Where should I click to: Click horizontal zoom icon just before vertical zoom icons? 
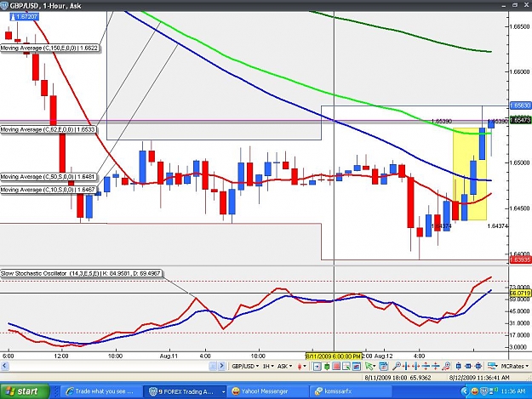pyautogui.click(x=416, y=366)
